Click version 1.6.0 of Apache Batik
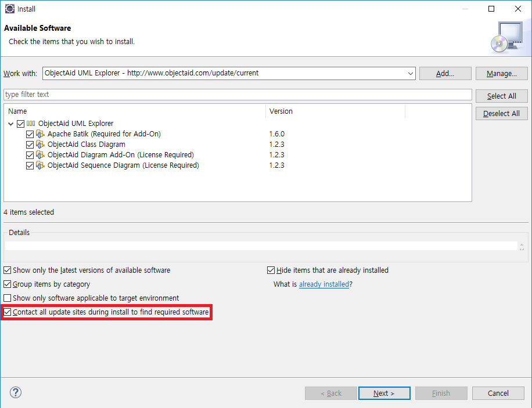532x408 pixels. coord(277,134)
